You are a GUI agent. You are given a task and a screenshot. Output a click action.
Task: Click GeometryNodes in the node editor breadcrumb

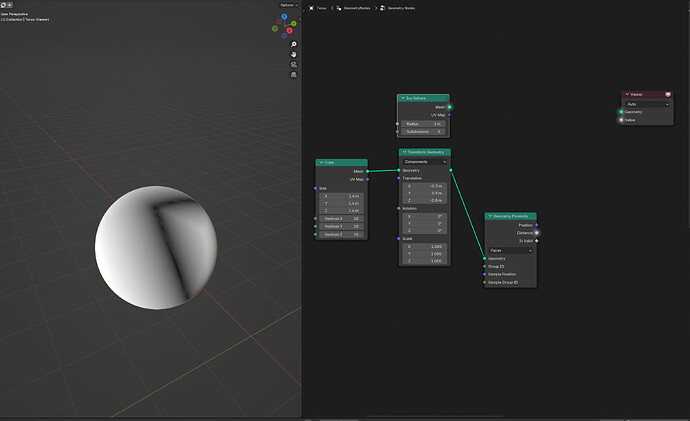pyautogui.click(x=357, y=8)
